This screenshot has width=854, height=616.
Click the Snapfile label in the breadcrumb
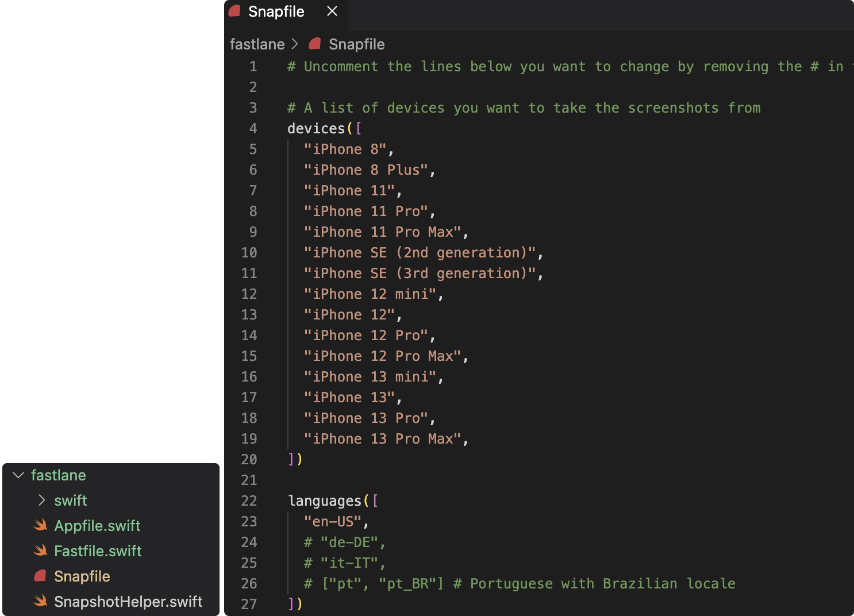coord(356,44)
